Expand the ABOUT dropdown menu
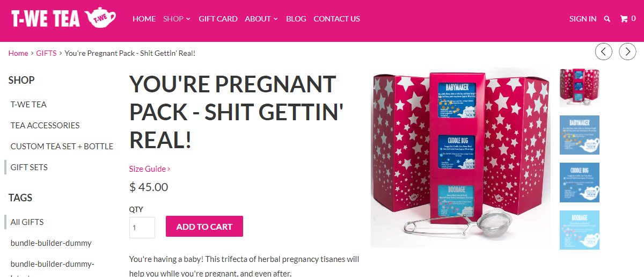The height and width of the screenshot is (277, 644). (x=261, y=19)
